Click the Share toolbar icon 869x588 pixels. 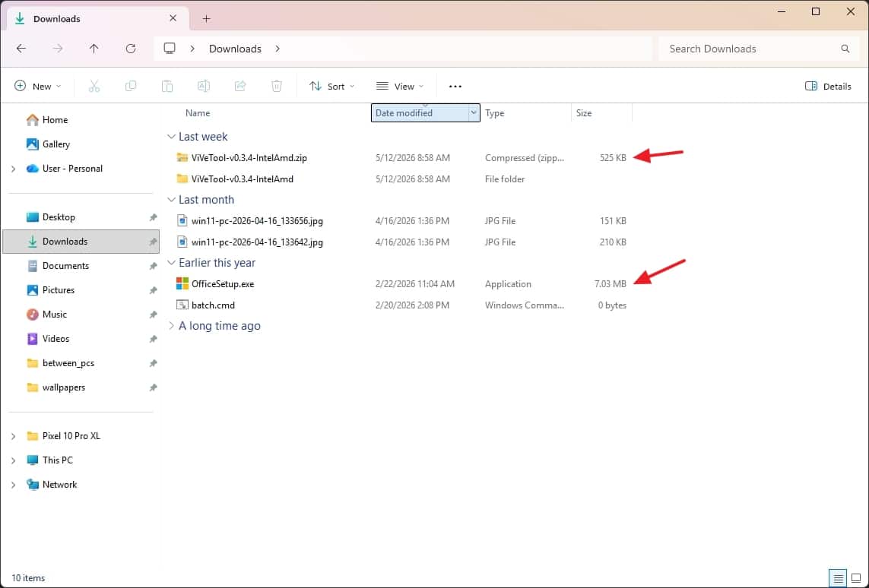coord(240,86)
